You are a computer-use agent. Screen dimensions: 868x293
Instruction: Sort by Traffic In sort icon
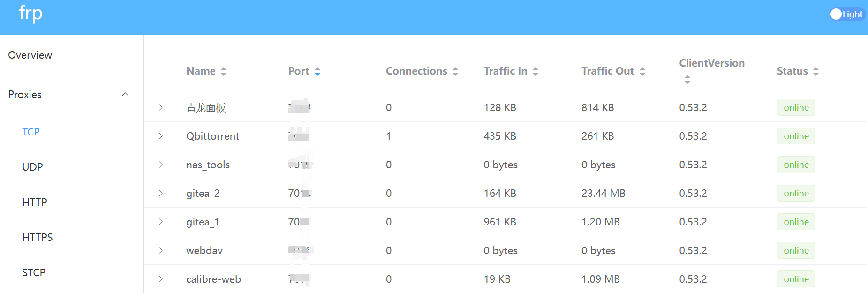click(536, 71)
